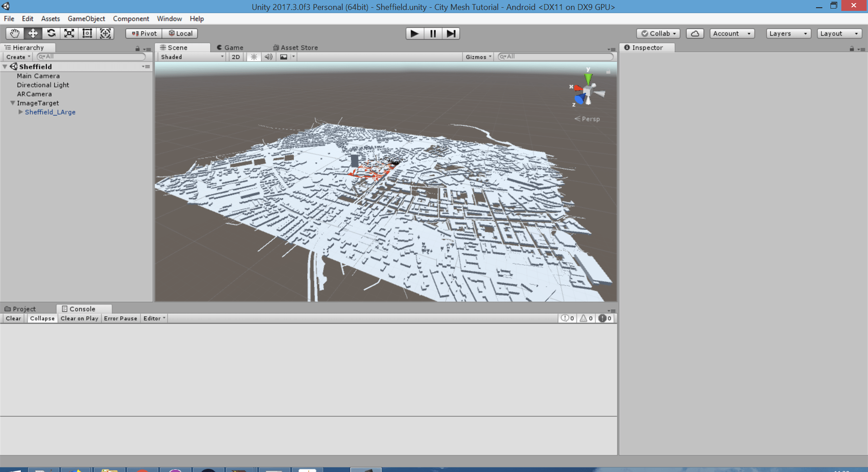
Task: Open the Shaded draw mode dropdown
Action: tap(192, 57)
